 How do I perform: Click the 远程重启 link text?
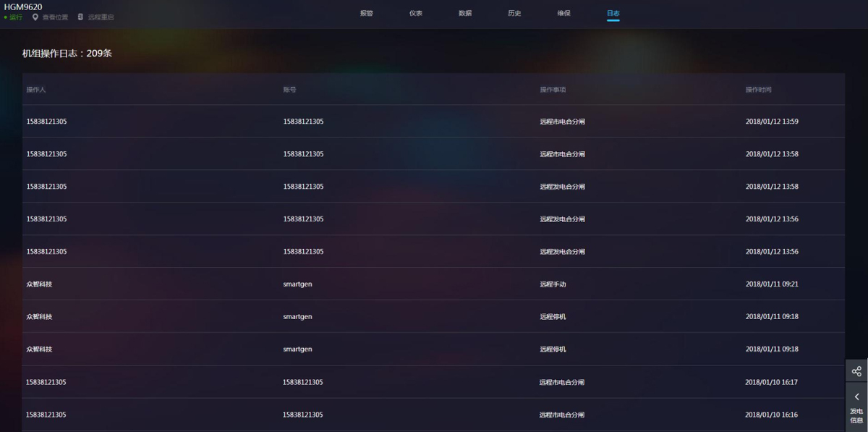(101, 17)
